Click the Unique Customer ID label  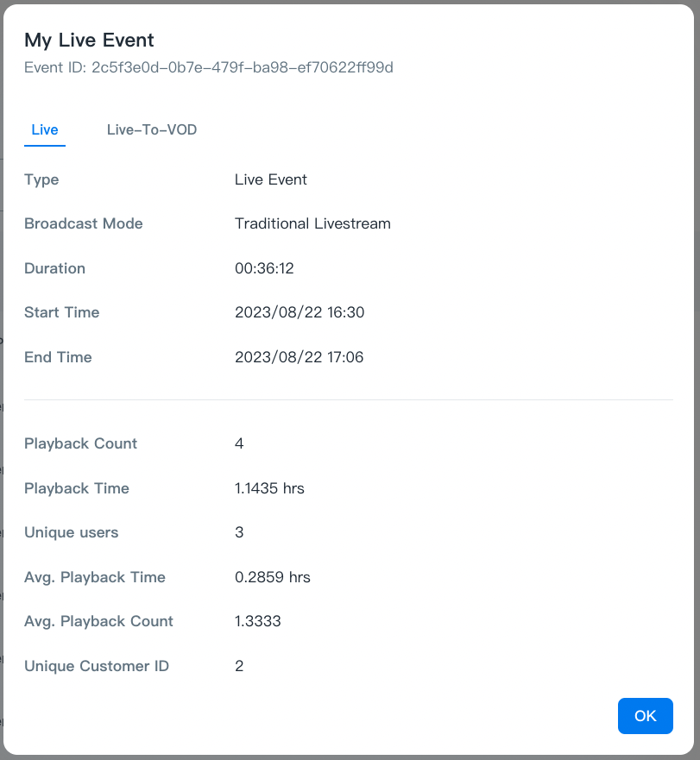pos(97,666)
